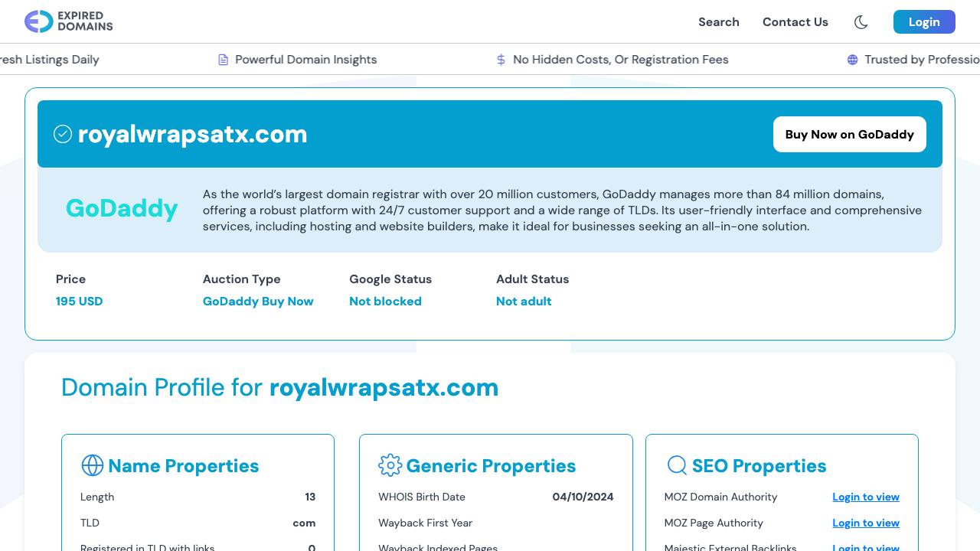
Task: Click the globe icon beside Name Properties
Action: [92, 465]
